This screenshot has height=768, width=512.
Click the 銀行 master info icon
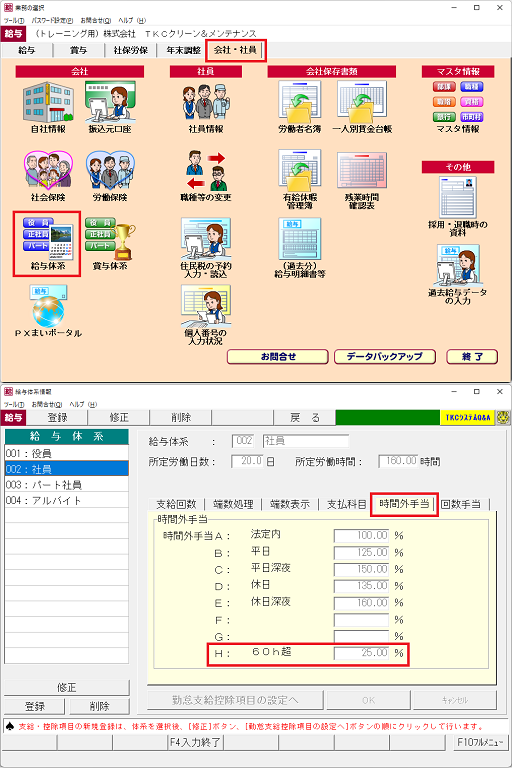[444, 117]
